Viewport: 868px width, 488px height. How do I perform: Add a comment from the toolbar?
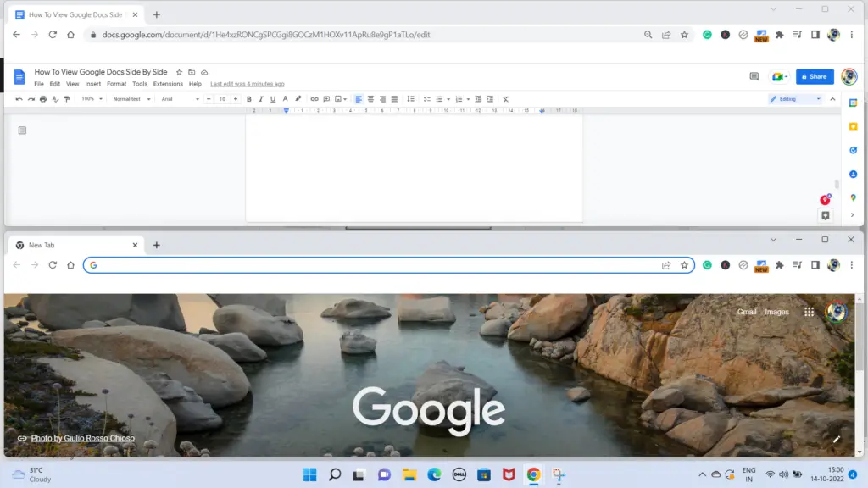326,99
